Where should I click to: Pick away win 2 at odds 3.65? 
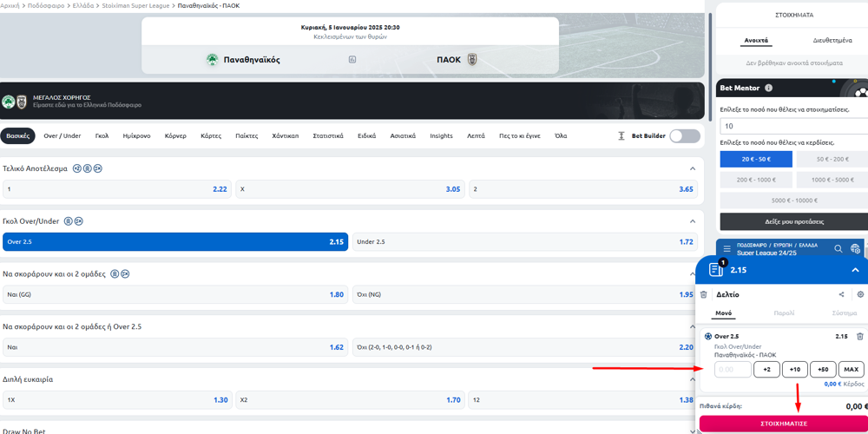tap(583, 188)
